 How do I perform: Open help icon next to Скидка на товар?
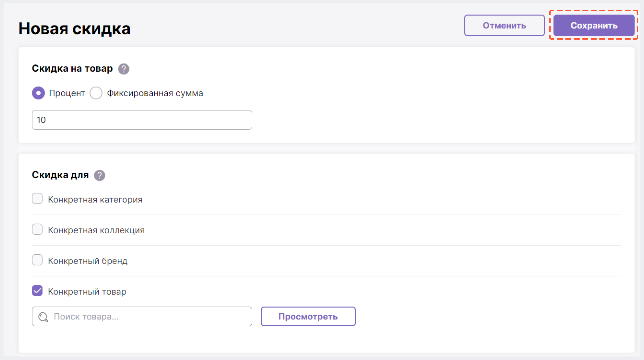(x=124, y=69)
